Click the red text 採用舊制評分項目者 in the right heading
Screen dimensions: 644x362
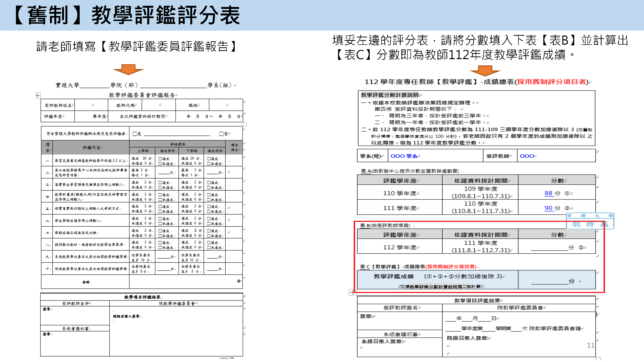[x=551, y=82]
